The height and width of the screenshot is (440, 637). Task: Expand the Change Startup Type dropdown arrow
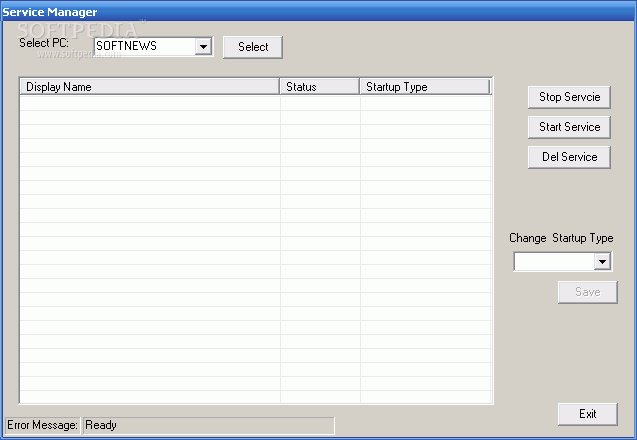pos(602,261)
